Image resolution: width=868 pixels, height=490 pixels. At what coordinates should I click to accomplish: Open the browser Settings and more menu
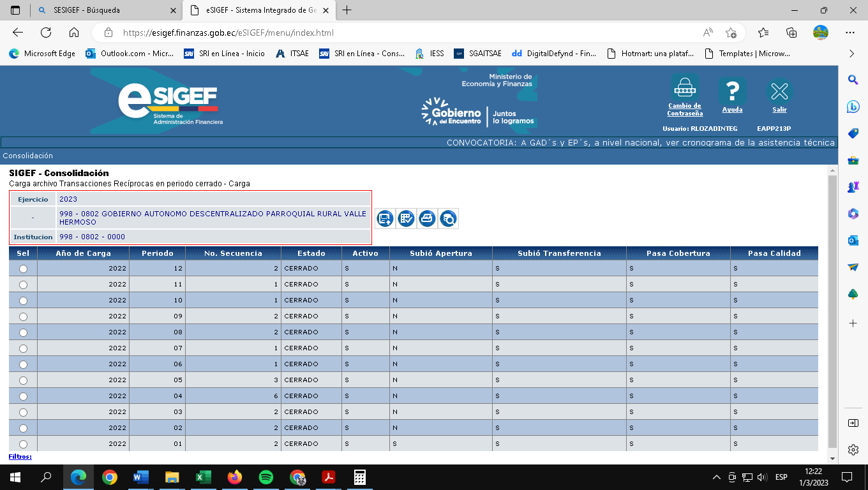(x=849, y=33)
